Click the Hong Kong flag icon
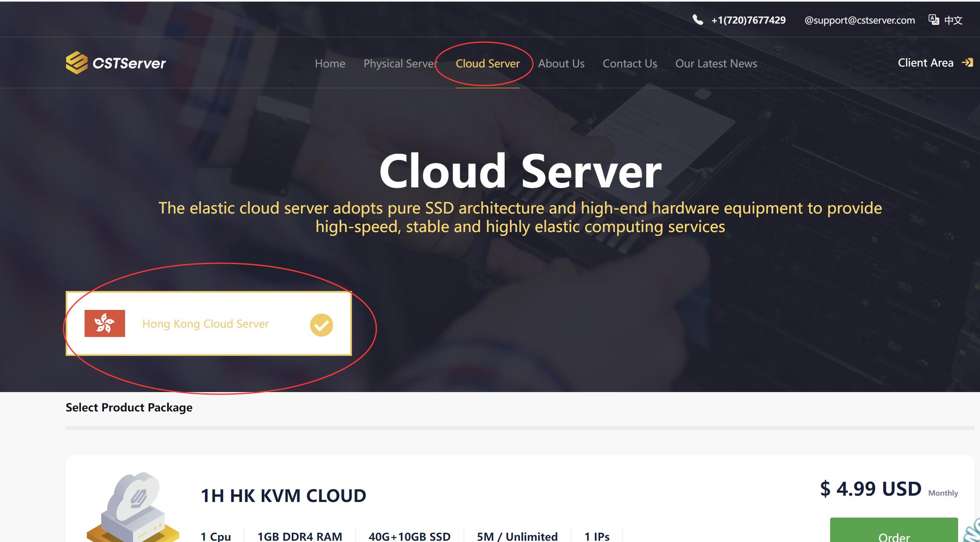Image resolution: width=980 pixels, height=542 pixels. coord(105,323)
